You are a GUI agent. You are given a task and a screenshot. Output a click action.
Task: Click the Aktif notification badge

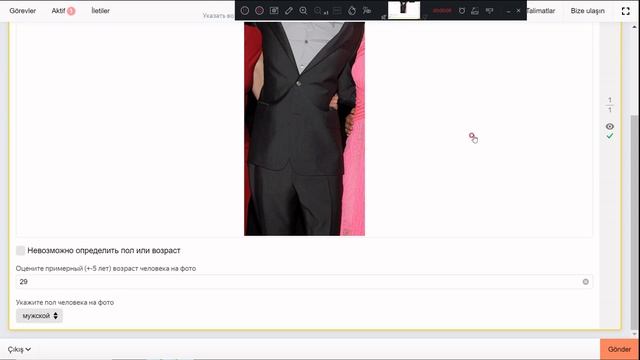[71, 11]
